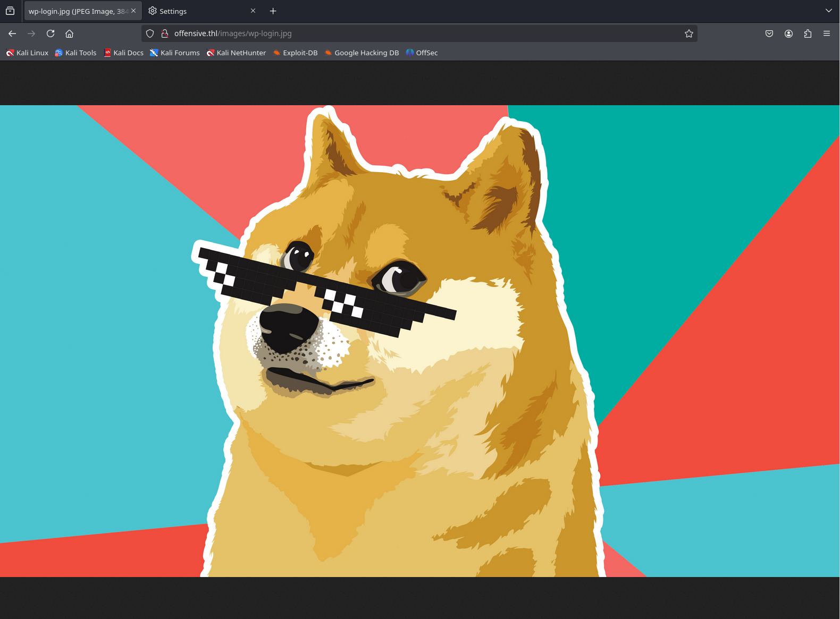Open the Save to Pocket icon
This screenshot has width=840, height=619.
coord(769,33)
